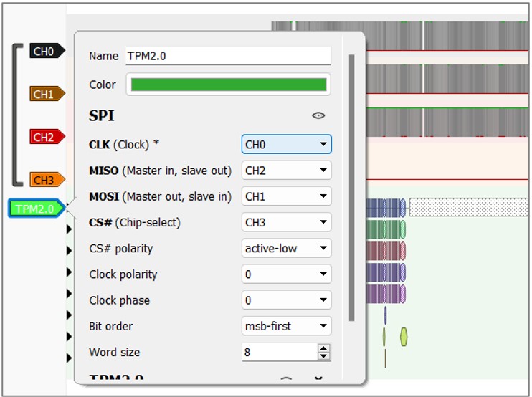Toggle SPI decoder visibility eye icon

tap(318, 115)
